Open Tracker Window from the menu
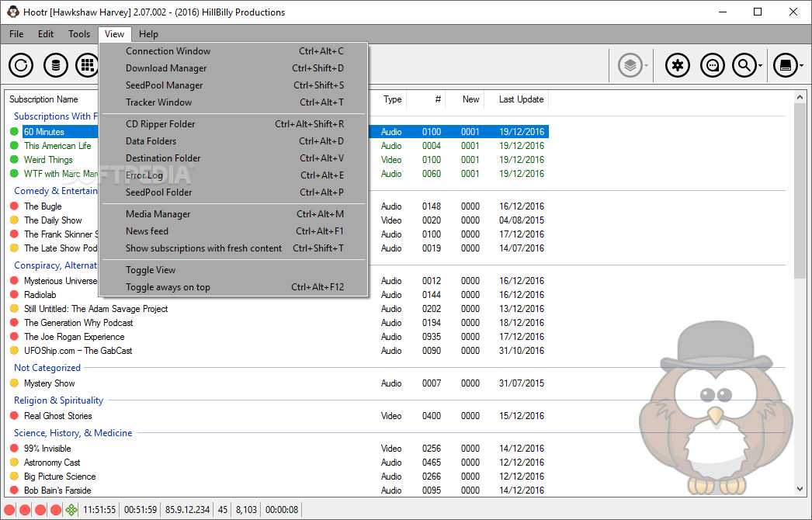This screenshot has width=812, height=520. point(234,102)
